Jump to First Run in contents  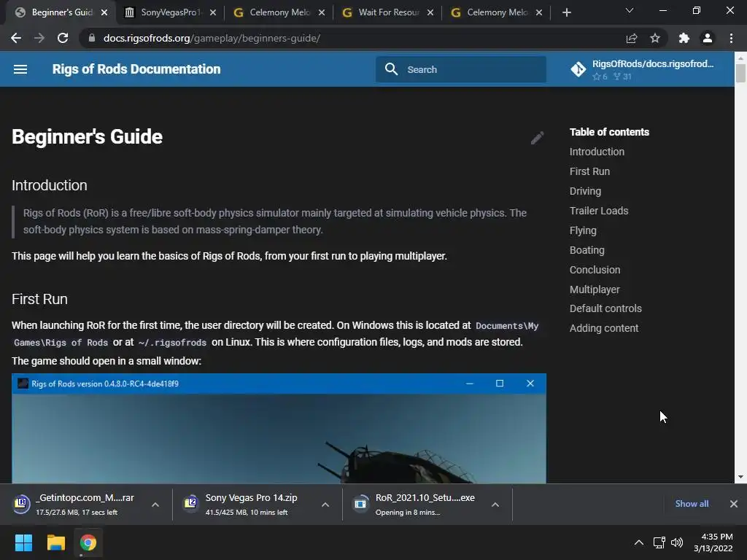(x=589, y=171)
